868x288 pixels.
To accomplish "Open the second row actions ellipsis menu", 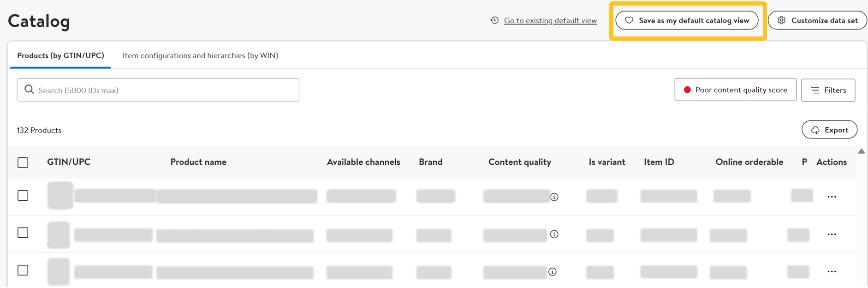I will pos(832,234).
